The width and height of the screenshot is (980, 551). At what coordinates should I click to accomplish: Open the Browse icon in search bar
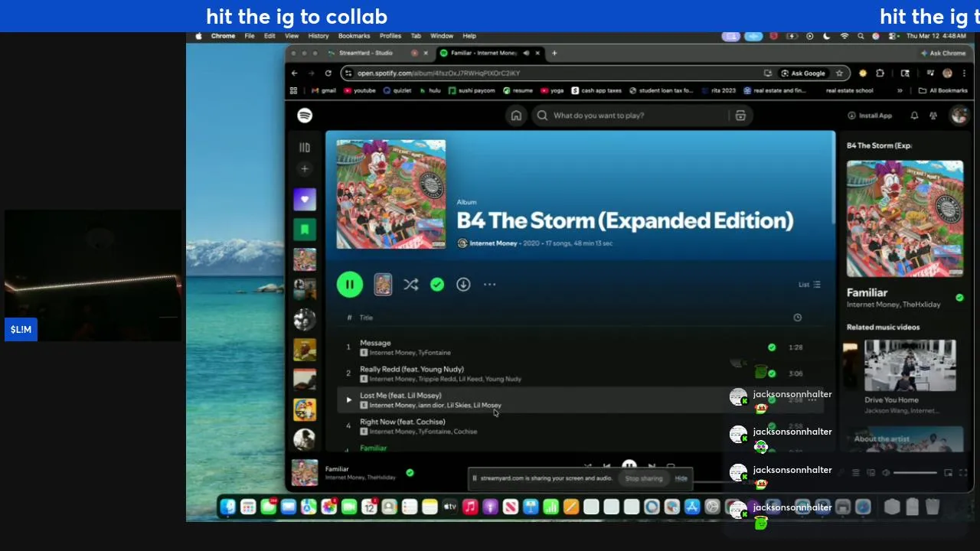[740, 116]
